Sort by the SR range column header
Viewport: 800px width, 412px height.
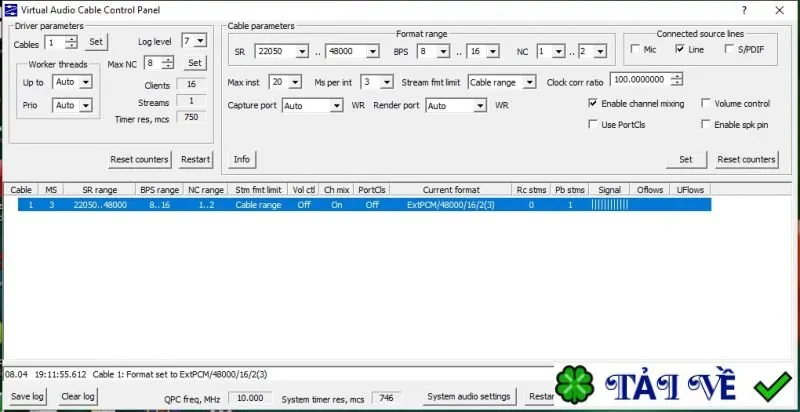(99, 190)
